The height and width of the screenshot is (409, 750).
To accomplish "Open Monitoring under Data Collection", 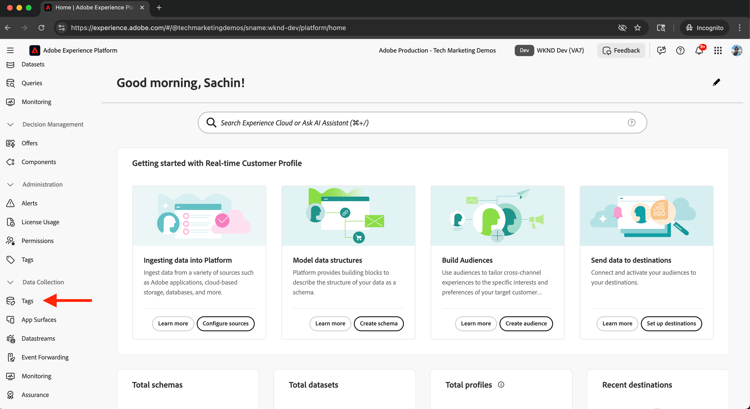I will [x=36, y=376].
